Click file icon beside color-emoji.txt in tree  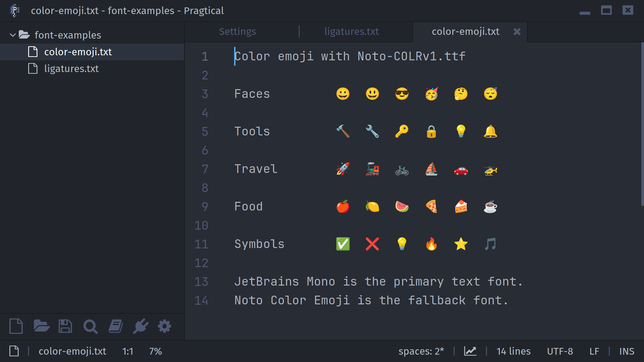point(33,52)
